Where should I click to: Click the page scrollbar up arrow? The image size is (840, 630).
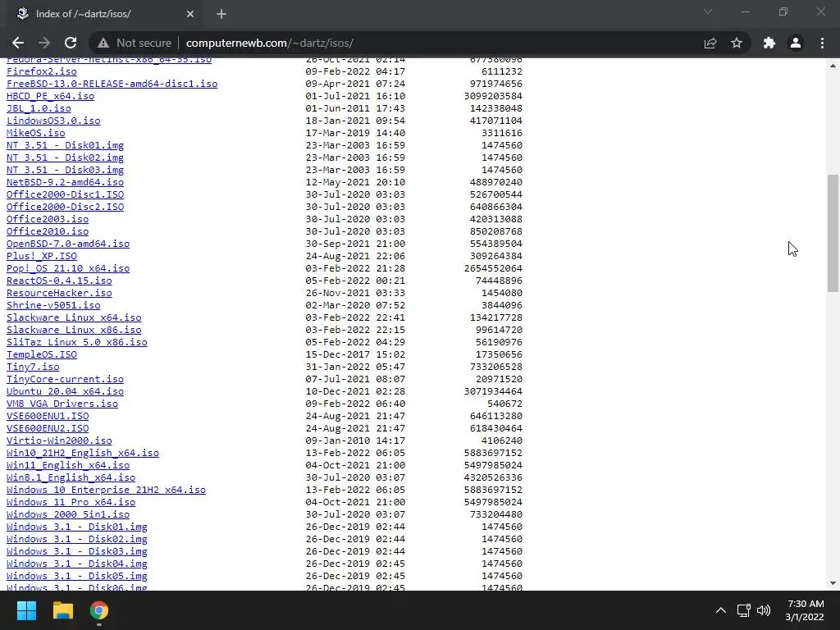pyautogui.click(x=833, y=66)
